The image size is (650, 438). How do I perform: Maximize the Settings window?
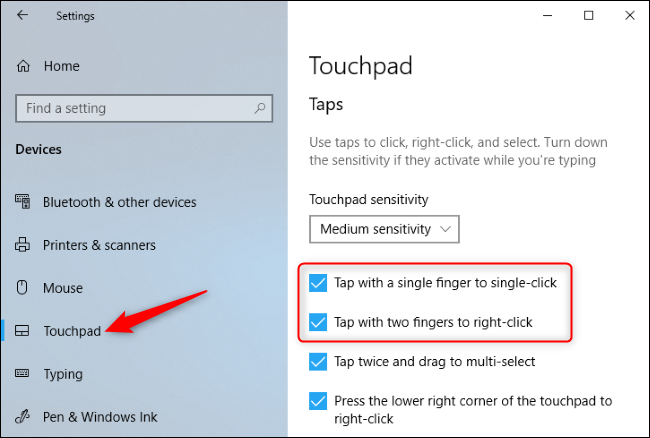pyautogui.click(x=588, y=16)
